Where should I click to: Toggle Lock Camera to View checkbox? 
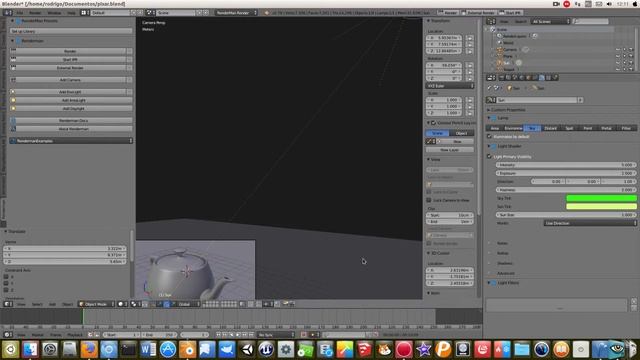[x=429, y=200]
